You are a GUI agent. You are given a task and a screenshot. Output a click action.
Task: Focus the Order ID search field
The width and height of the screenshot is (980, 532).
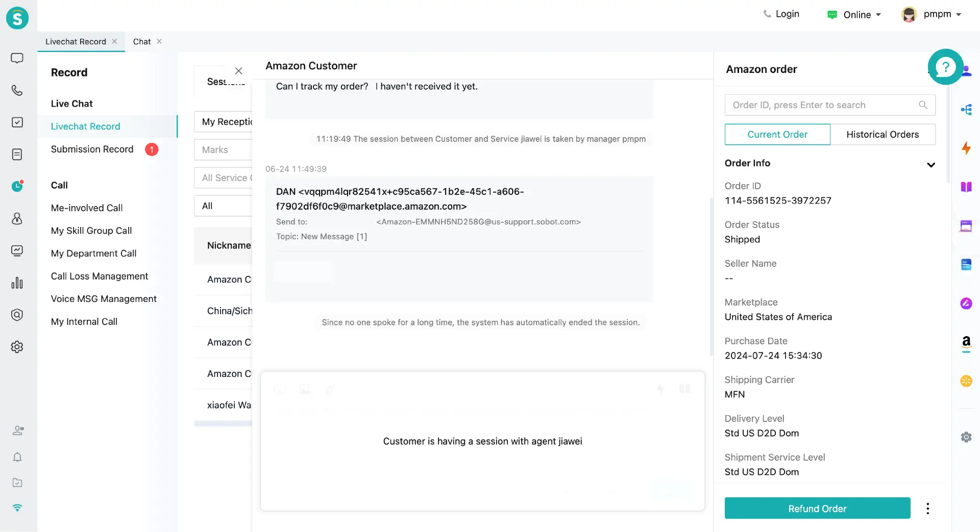(x=830, y=105)
